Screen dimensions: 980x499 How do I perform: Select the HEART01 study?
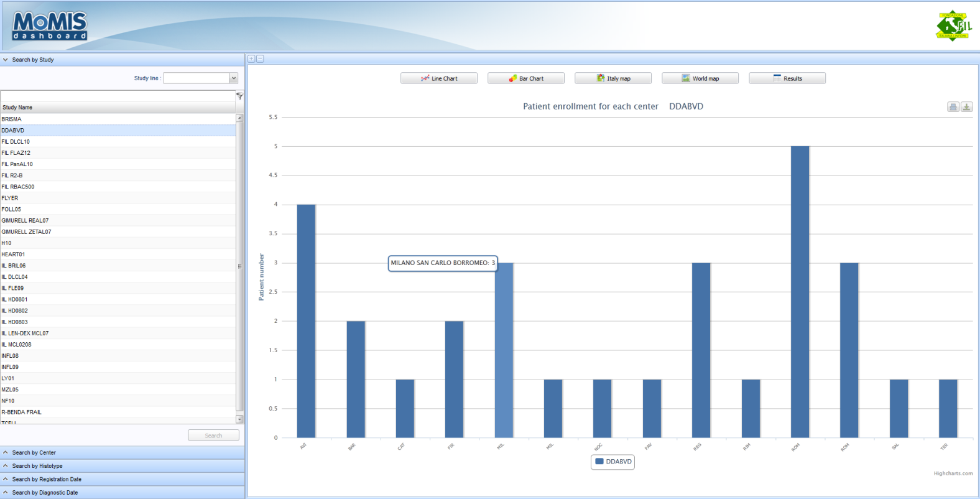pos(118,254)
